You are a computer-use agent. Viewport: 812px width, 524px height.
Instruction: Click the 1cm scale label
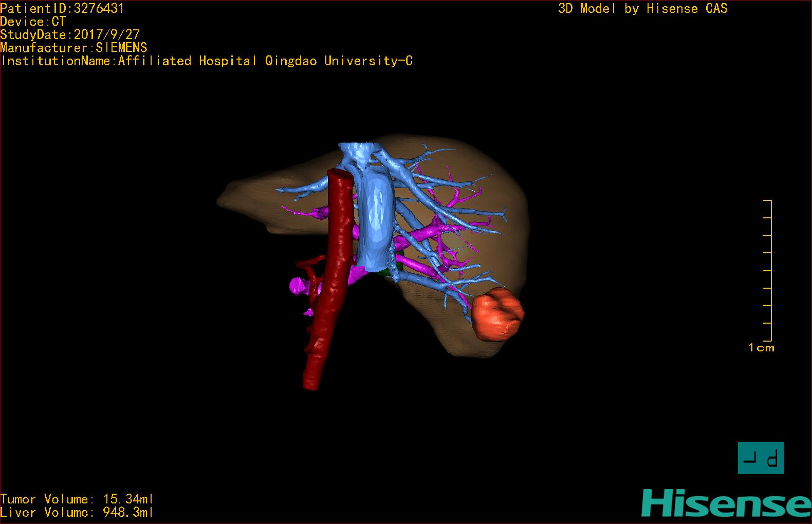[x=761, y=348]
